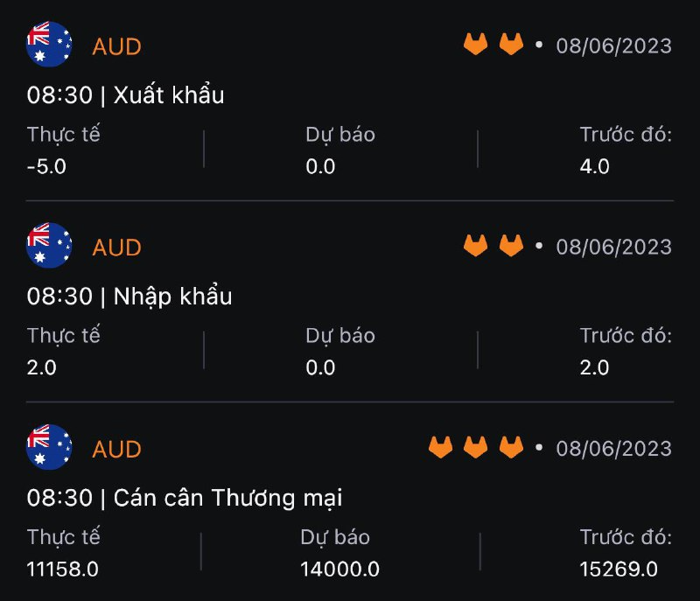Click the previous value 15269.0
The image size is (700, 601).
pos(618,569)
